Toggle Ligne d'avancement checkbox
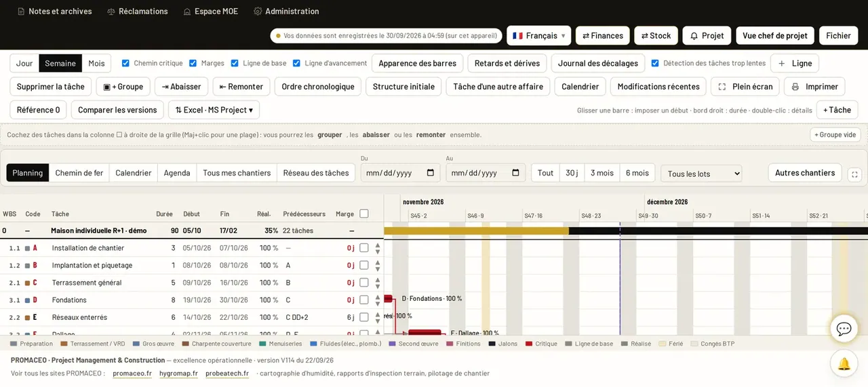The image size is (868, 387). coord(296,63)
